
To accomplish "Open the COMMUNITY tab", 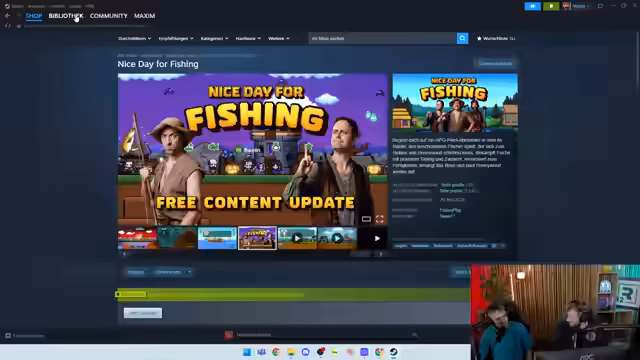I will (109, 16).
